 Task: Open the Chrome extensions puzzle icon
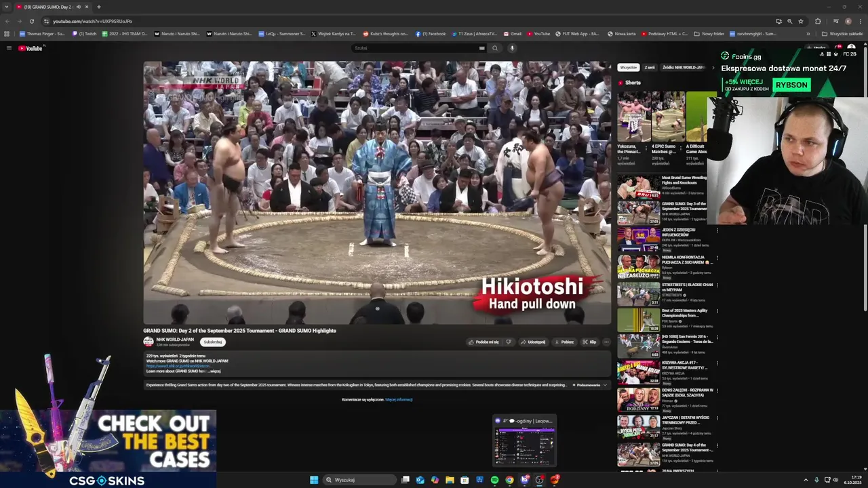[818, 21]
